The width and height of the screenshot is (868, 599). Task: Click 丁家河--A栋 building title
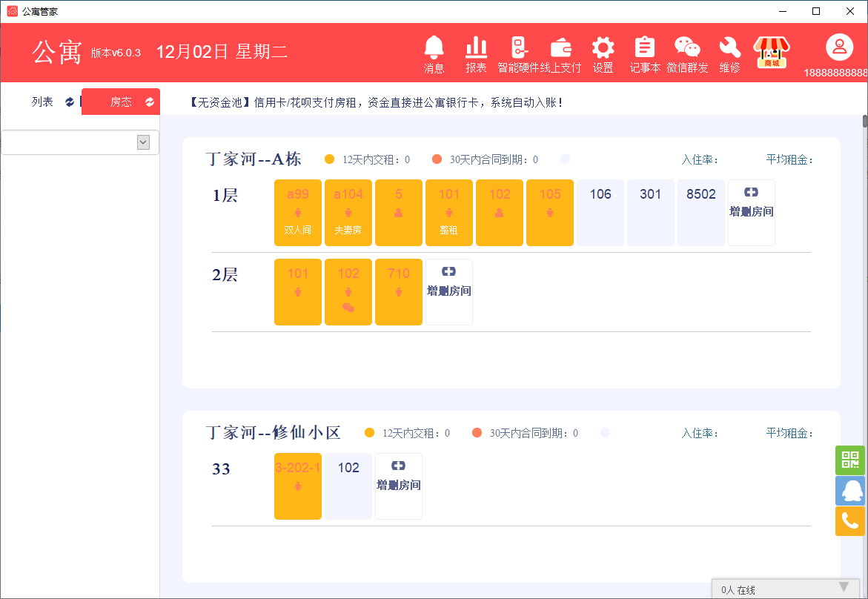pos(254,159)
